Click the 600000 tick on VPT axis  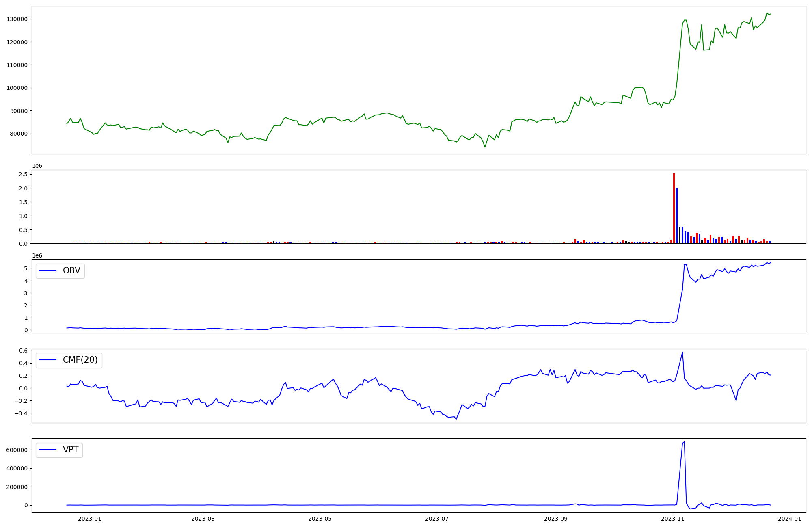(17, 450)
